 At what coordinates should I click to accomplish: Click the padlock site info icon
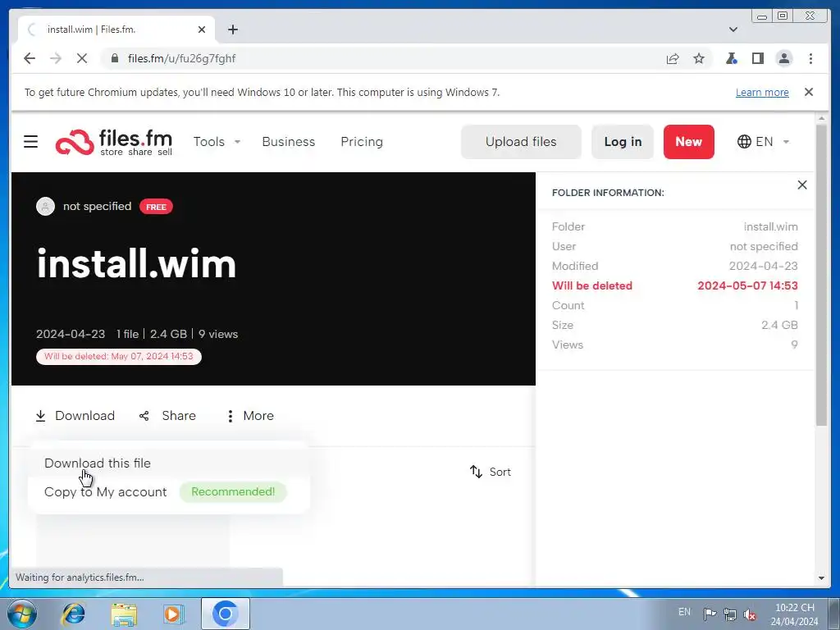click(115, 58)
